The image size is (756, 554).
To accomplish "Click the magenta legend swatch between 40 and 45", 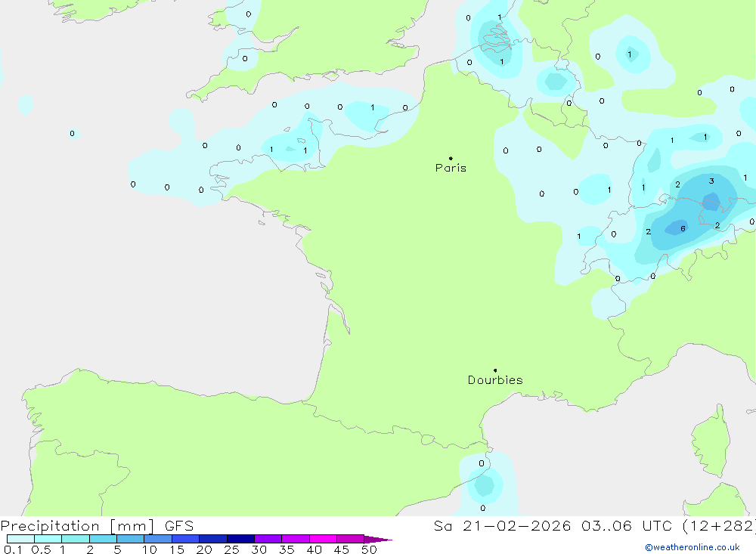I will pos(323,539).
